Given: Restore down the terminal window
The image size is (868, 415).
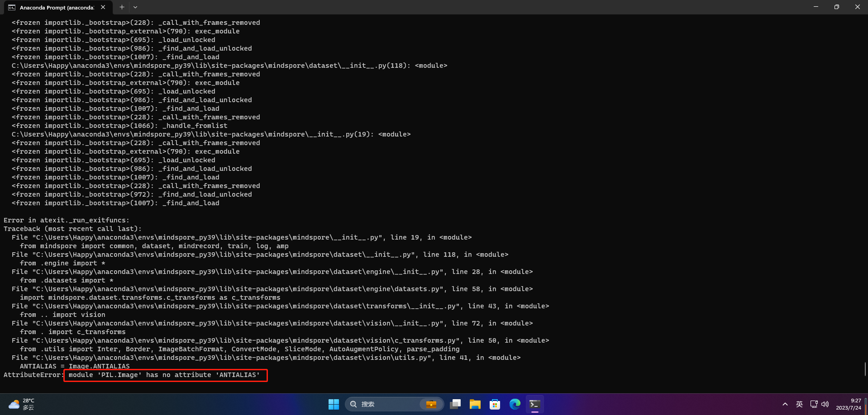Looking at the screenshot, I should 837,7.
